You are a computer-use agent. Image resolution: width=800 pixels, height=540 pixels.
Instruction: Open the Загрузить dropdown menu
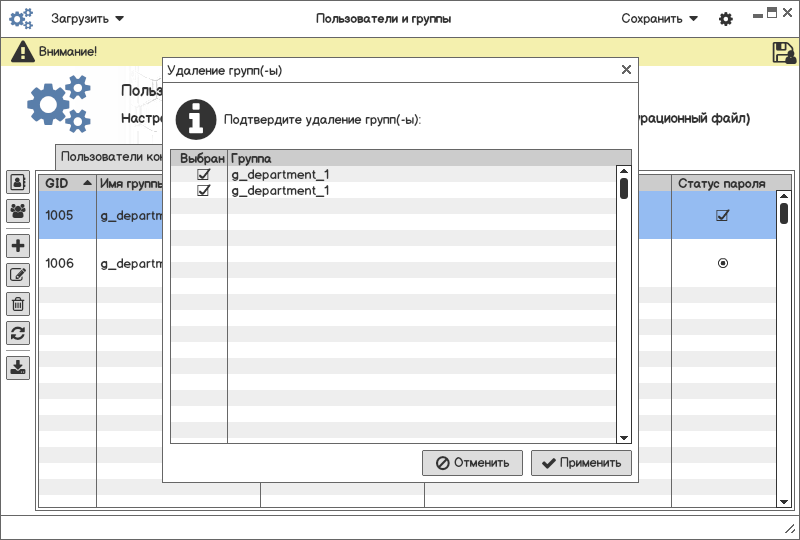coord(87,19)
